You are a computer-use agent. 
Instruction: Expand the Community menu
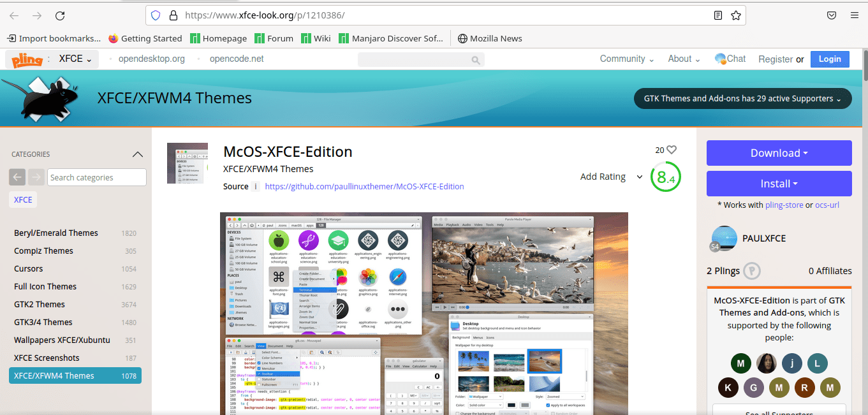[x=627, y=59]
